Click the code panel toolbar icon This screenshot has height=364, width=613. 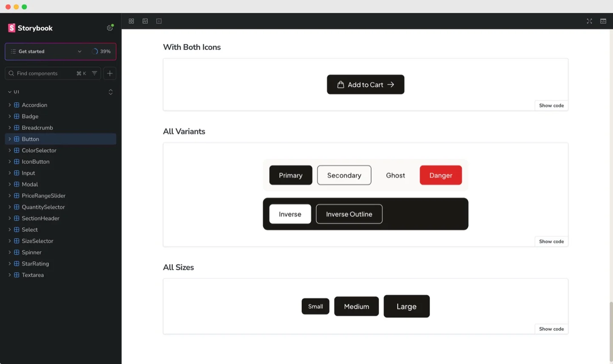[603, 21]
